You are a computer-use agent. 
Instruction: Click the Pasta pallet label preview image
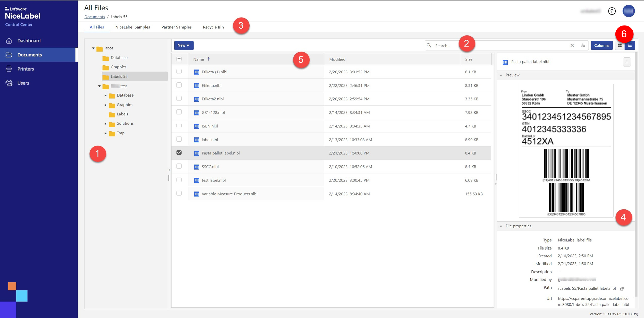[566, 151]
